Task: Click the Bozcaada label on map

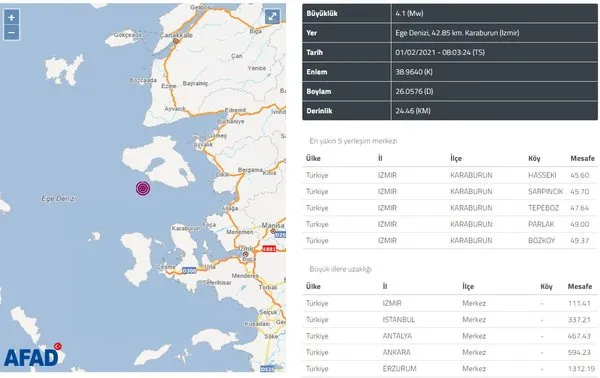Action: (143, 80)
